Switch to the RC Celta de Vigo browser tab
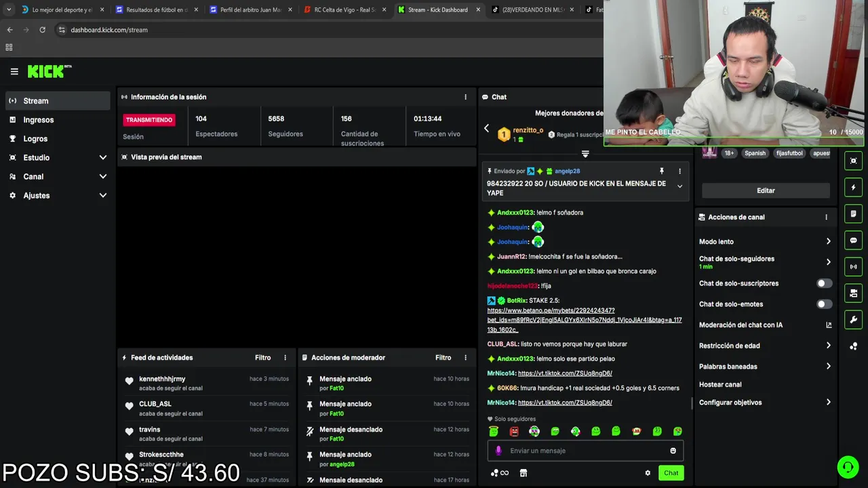 [x=343, y=10]
